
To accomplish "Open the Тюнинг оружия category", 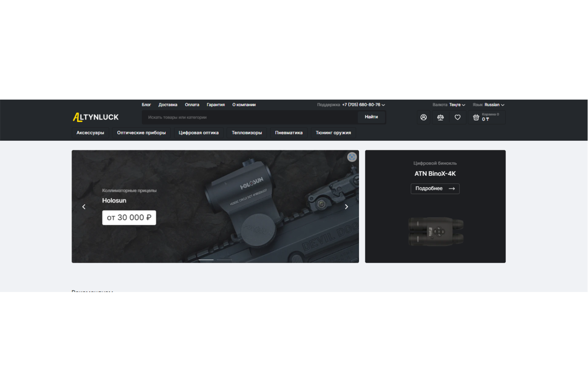I will (333, 133).
